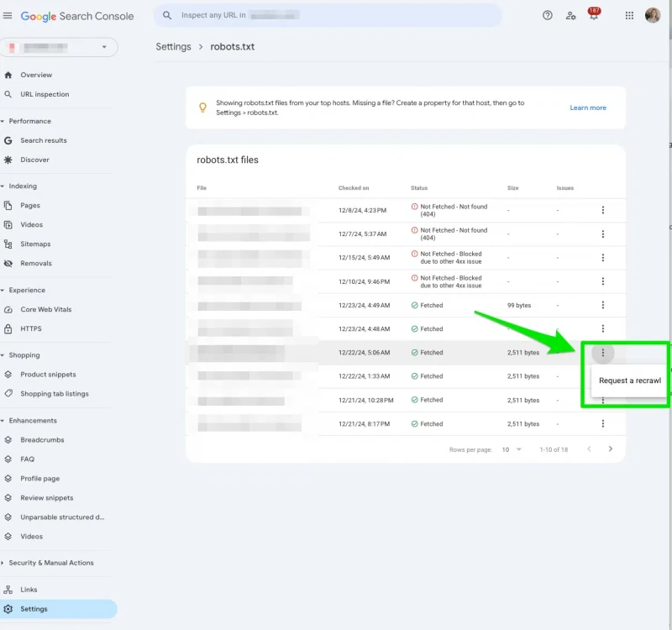Open FAQ enhancement report
672x630 pixels.
[x=28, y=459]
